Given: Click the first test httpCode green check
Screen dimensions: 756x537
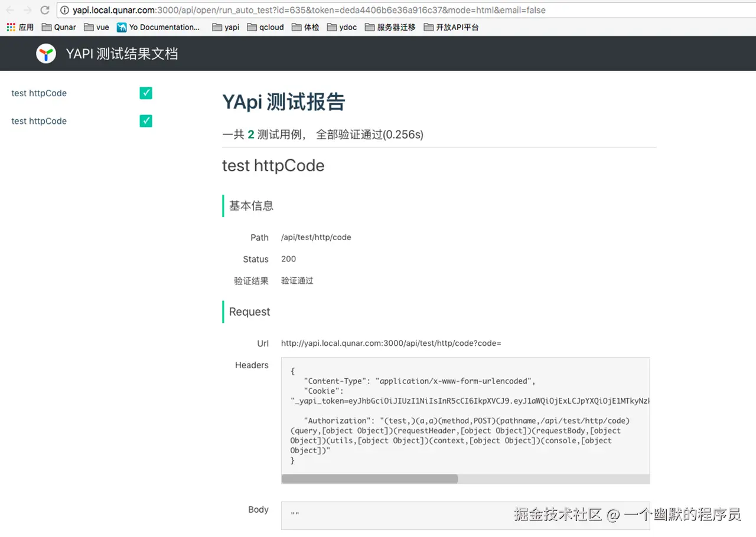Looking at the screenshot, I should (146, 93).
